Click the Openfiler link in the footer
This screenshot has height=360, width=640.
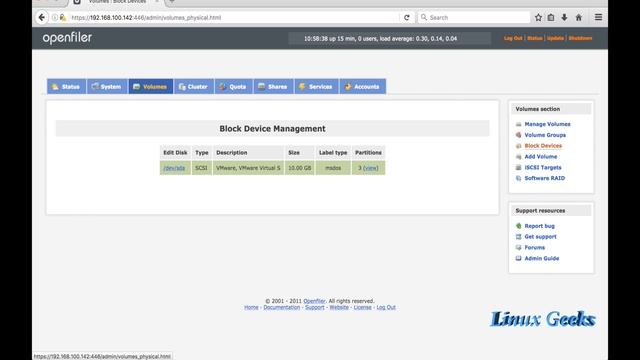pos(314,301)
